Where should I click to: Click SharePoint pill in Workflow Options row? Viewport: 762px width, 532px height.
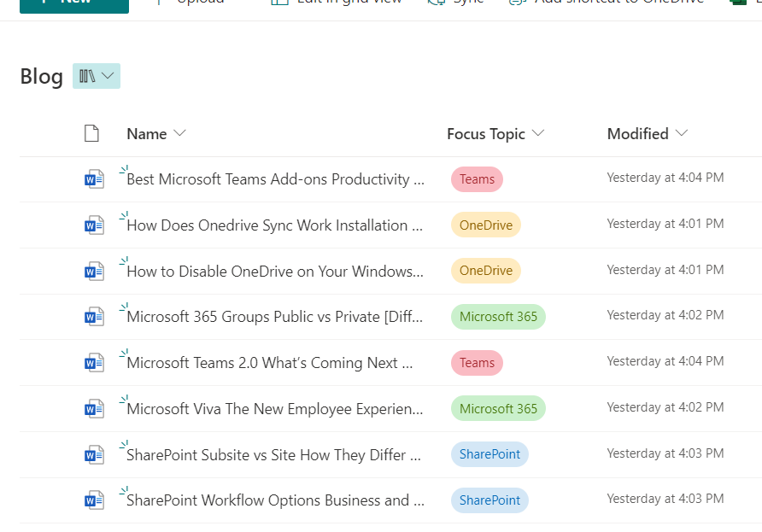coord(489,500)
